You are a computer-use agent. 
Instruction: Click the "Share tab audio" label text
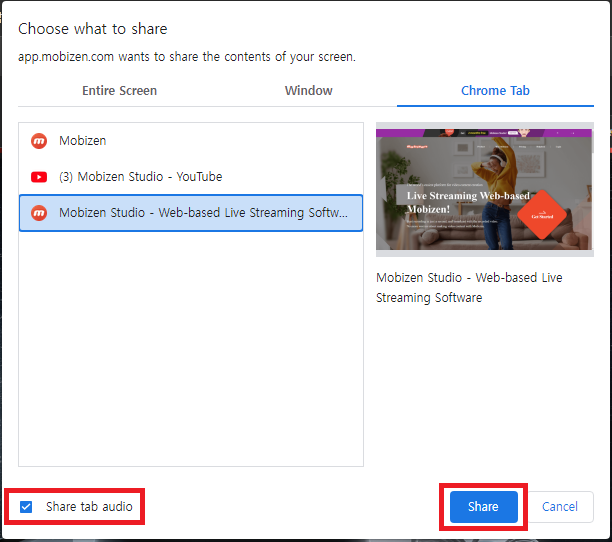(x=89, y=506)
